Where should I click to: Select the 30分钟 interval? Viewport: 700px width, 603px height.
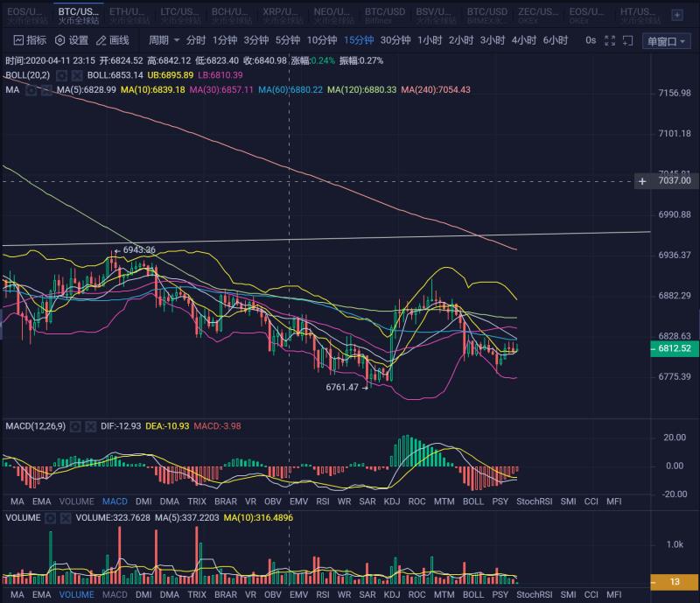click(395, 40)
